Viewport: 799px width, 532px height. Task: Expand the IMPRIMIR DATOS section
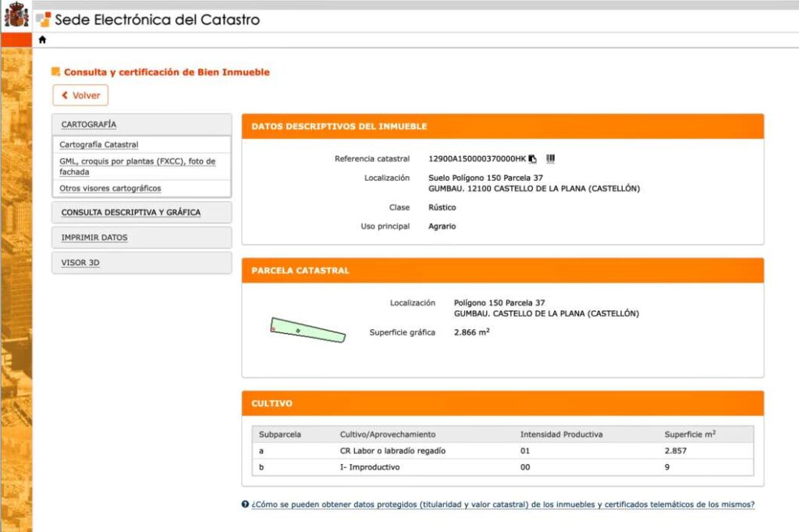94,238
